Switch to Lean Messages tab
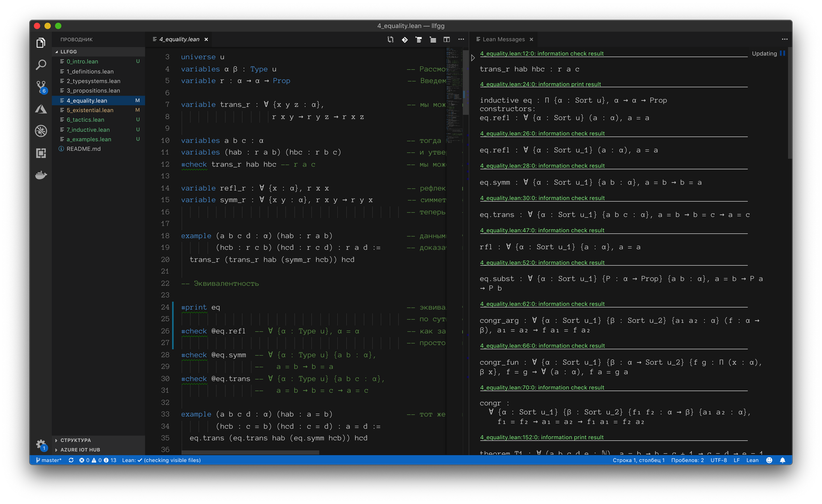Image resolution: width=822 pixels, height=504 pixels. coord(503,39)
